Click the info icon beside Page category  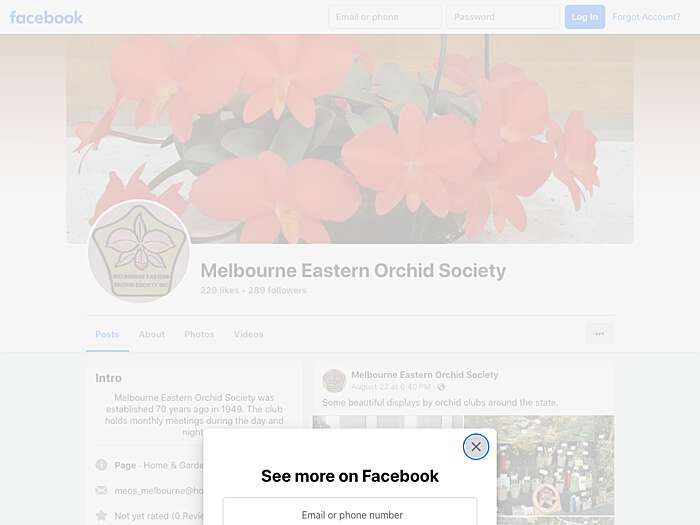click(101, 465)
